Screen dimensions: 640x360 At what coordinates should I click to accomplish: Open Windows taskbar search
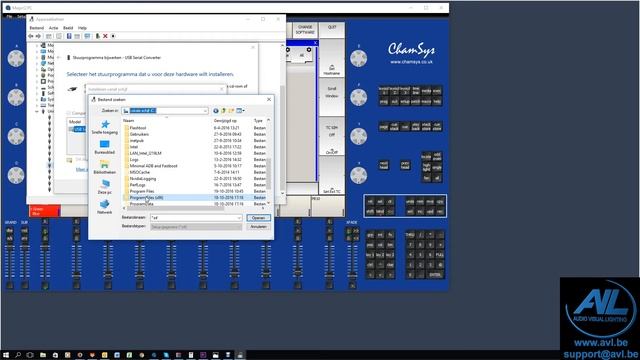pyautogui.click(x=18, y=355)
